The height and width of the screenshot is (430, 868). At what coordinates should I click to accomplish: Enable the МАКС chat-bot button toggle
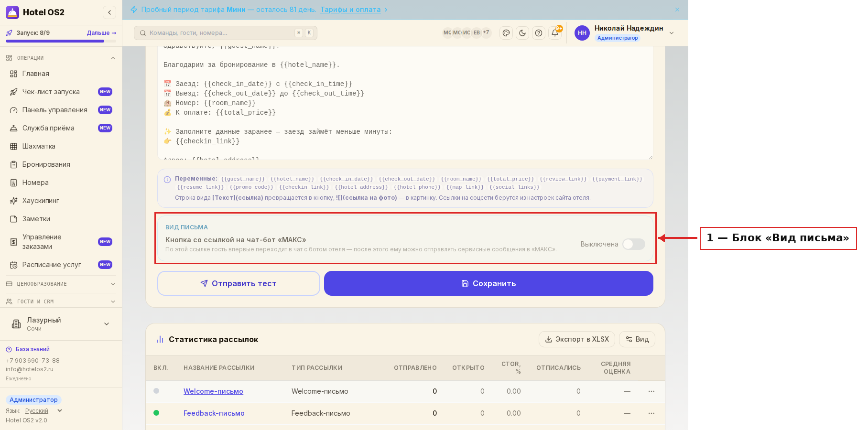(634, 244)
